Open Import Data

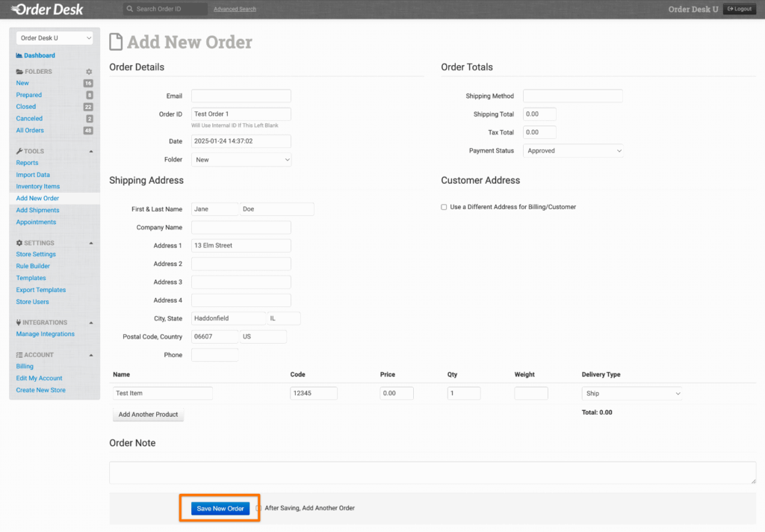33,175
